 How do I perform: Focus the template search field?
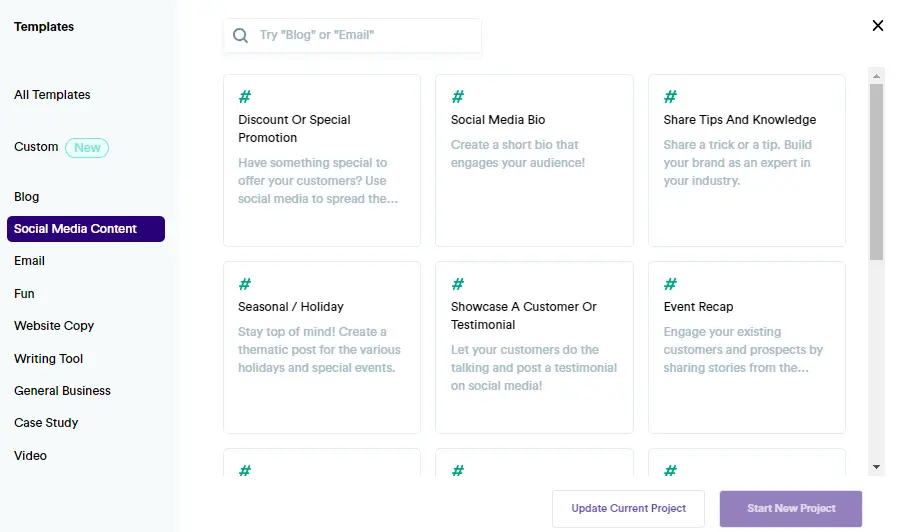click(353, 36)
